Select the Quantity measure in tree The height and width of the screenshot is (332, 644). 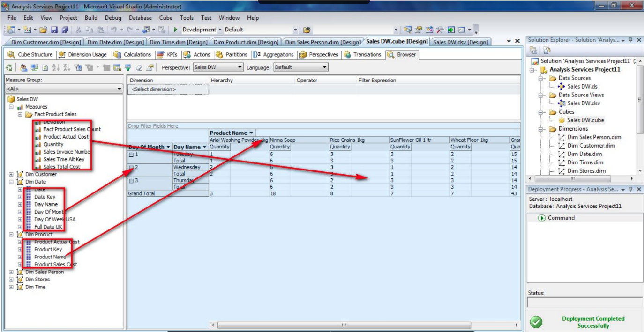53,144
